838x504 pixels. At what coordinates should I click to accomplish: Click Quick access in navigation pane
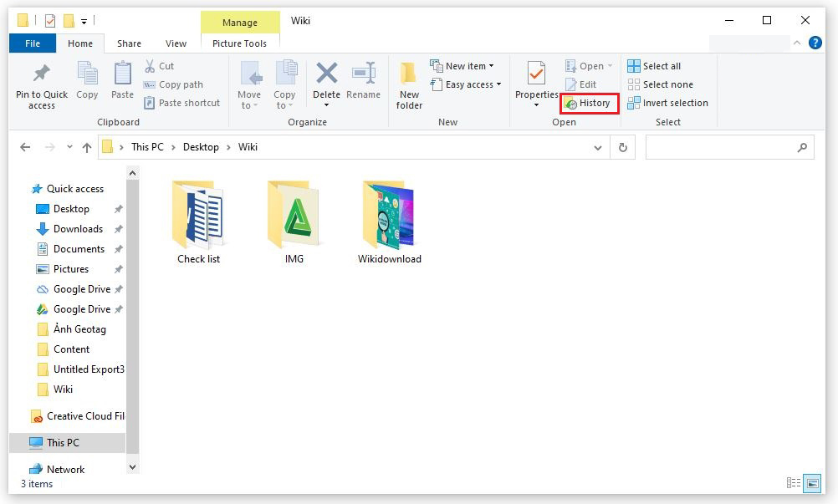click(68, 189)
